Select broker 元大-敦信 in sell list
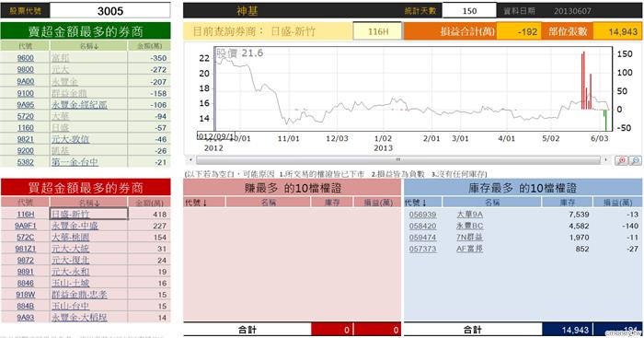The image size is (644, 338). click(x=70, y=139)
